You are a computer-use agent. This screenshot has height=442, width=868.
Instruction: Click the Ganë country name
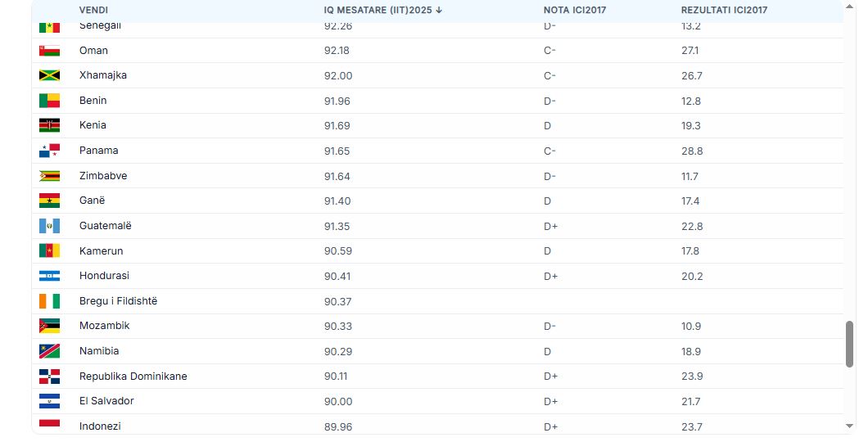(92, 201)
